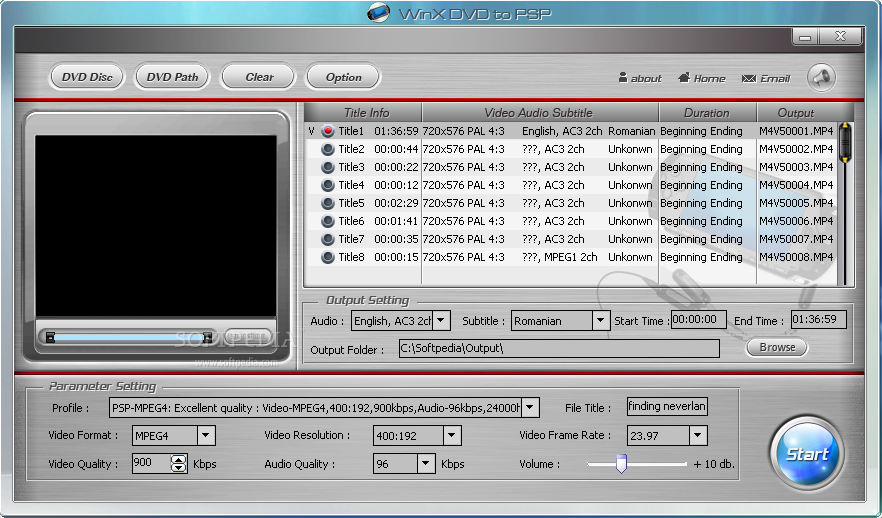Open the Video Frame Rate dropdown
This screenshot has height=518, width=882.
click(x=698, y=435)
